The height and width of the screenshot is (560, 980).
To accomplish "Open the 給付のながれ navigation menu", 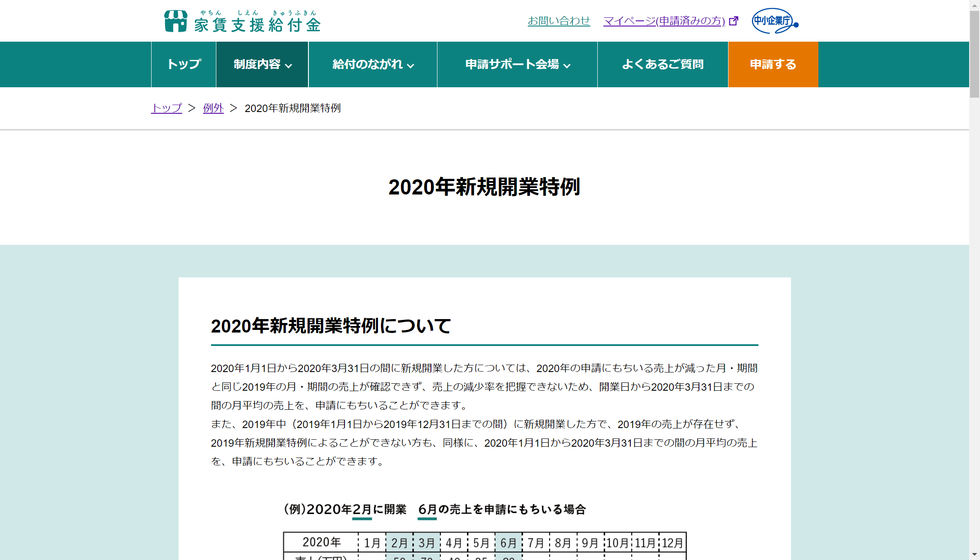I will click(x=373, y=64).
